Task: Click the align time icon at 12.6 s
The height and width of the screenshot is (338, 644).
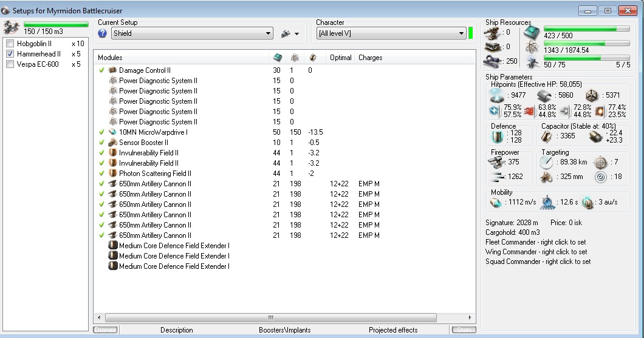Action: point(547,202)
